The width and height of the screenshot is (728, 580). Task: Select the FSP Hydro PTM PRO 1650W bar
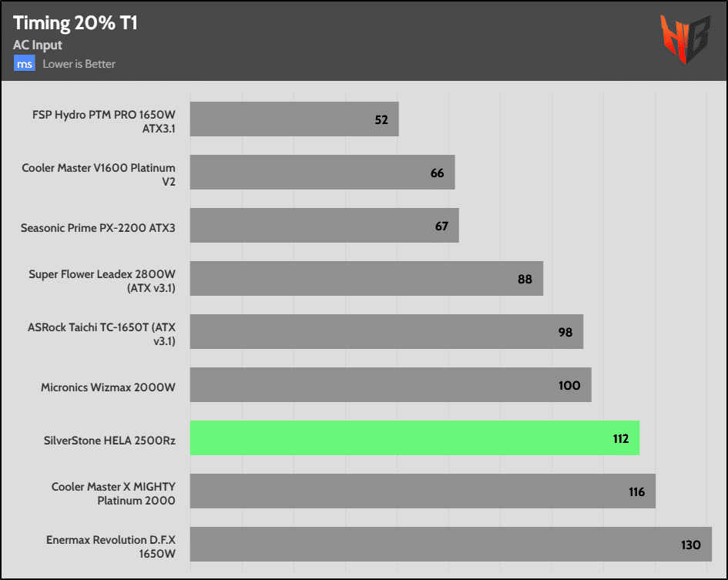tap(294, 119)
